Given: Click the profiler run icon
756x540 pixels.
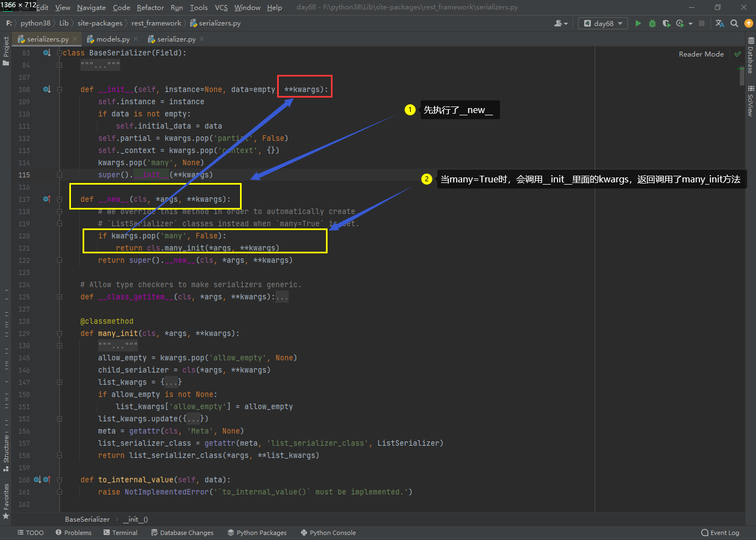Looking at the screenshot, I should click(680, 23).
